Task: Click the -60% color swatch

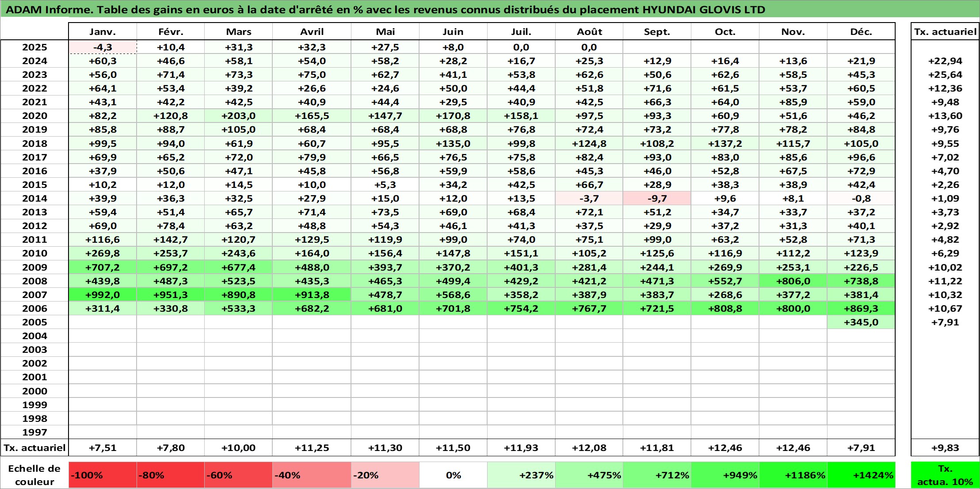Action: pos(239,475)
